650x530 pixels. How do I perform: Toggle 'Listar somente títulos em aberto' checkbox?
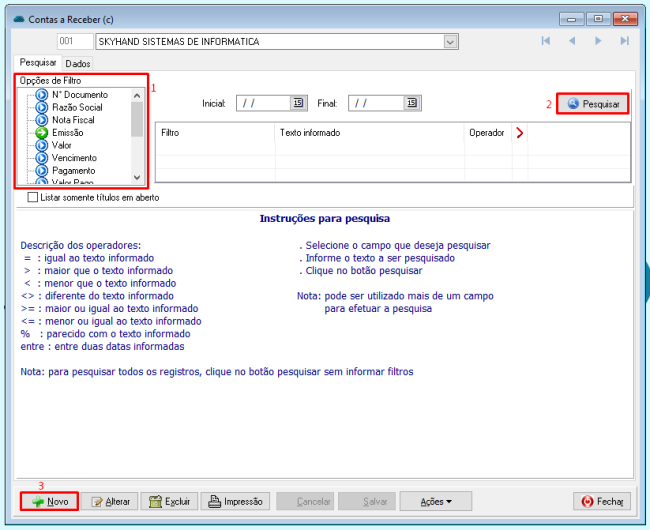pos(33,198)
